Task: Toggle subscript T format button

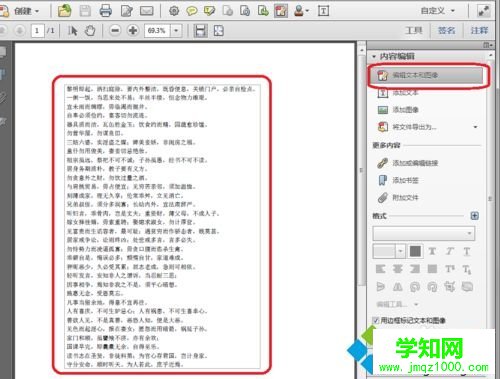Action: pos(467,269)
